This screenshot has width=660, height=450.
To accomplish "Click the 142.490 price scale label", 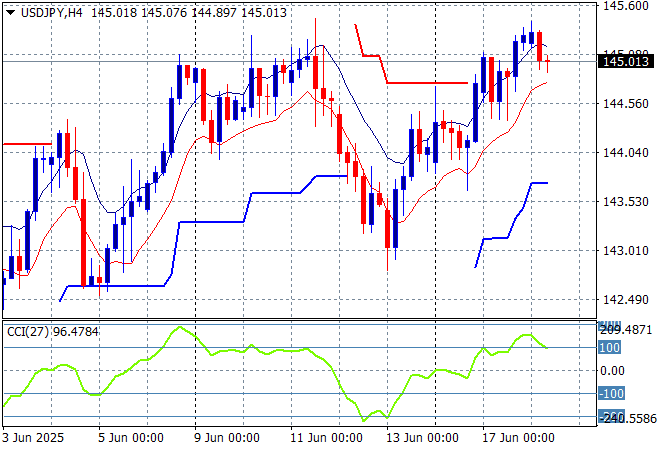I will (626, 300).
